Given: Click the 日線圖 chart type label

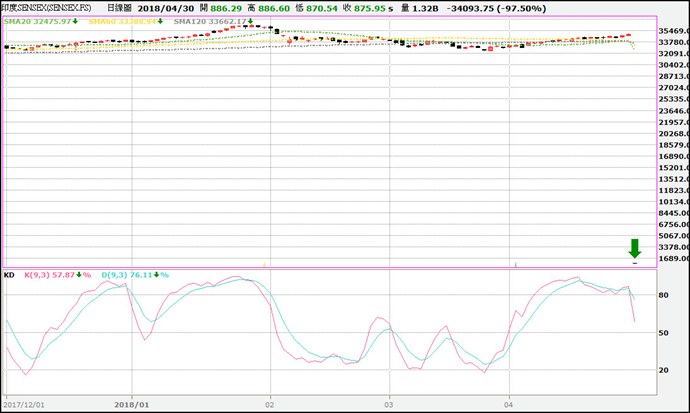Looking at the screenshot, I should pos(119,7).
